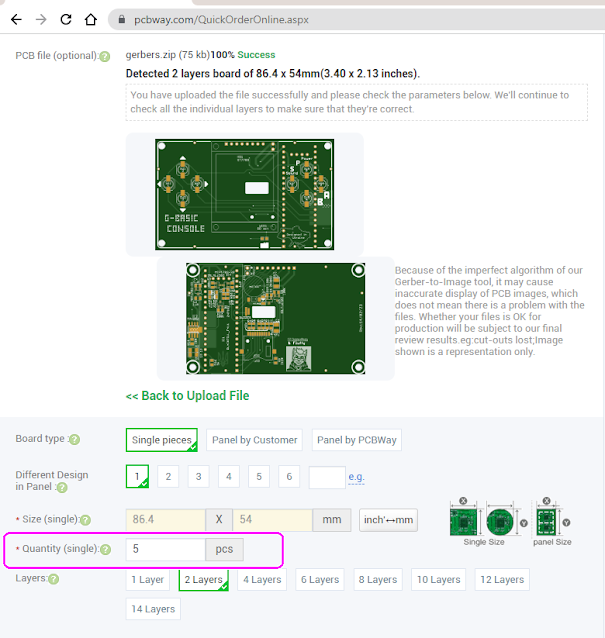Click the panel Size board illustration

[546, 522]
